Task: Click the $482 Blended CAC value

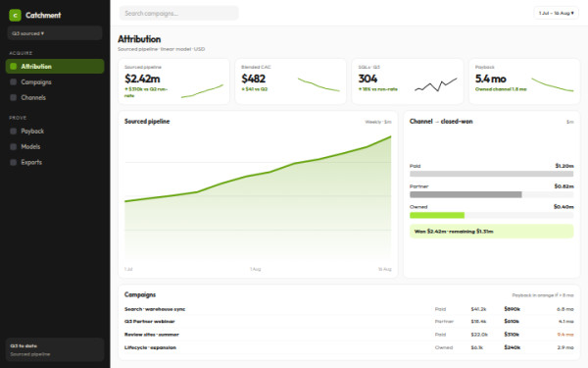Action: click(254, 79)
